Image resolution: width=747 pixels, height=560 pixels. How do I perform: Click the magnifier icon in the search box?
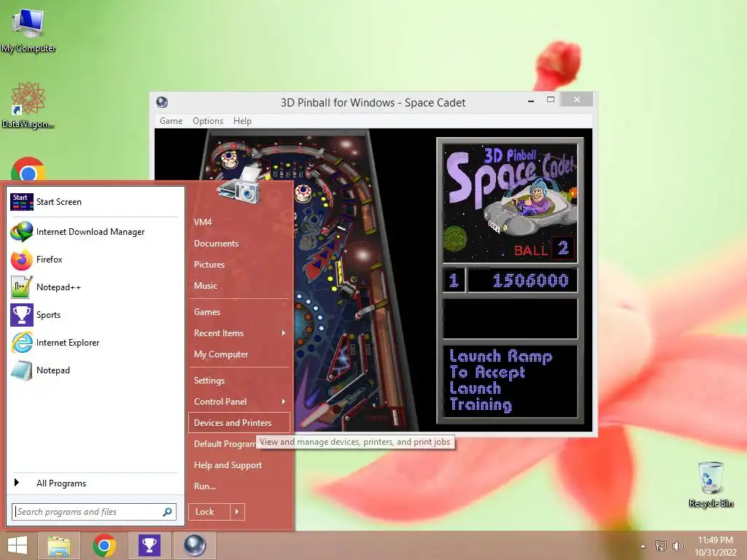167,512
